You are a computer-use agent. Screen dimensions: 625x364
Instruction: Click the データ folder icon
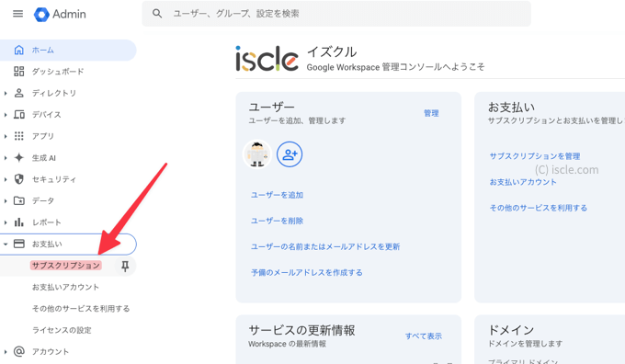tap(18, 200)
